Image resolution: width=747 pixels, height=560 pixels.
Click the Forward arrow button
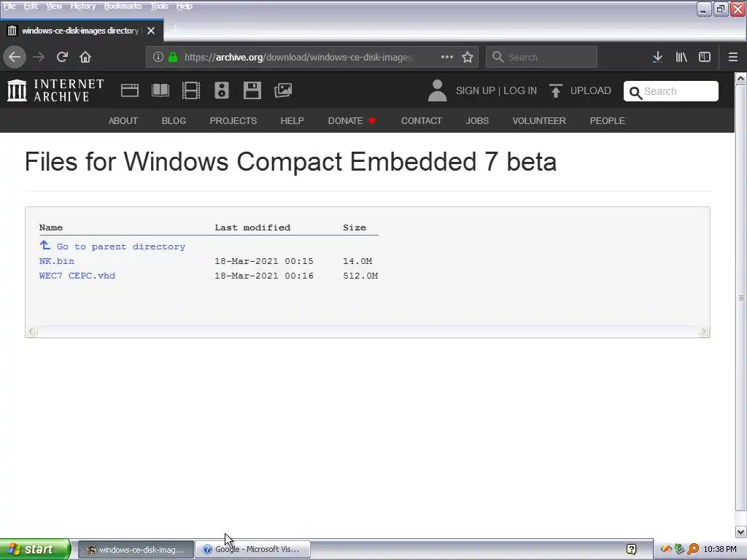(x=39, y=57)
